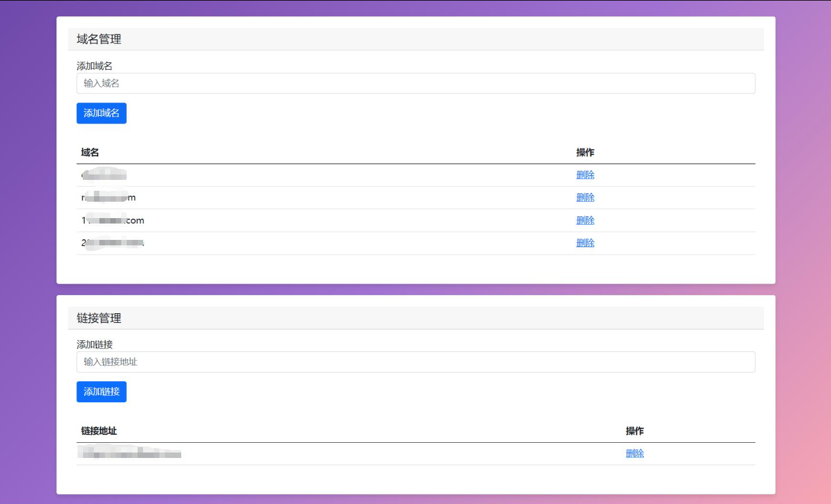Select the 域名 column header
831x504 pixels.
(x=90, y=153)
